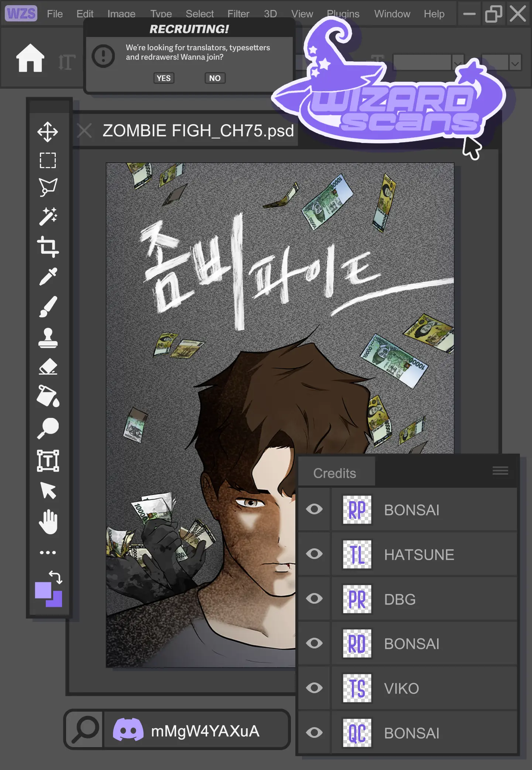
Task: Click NO in the Recruiting dialog
Action: tap(215, 78)
